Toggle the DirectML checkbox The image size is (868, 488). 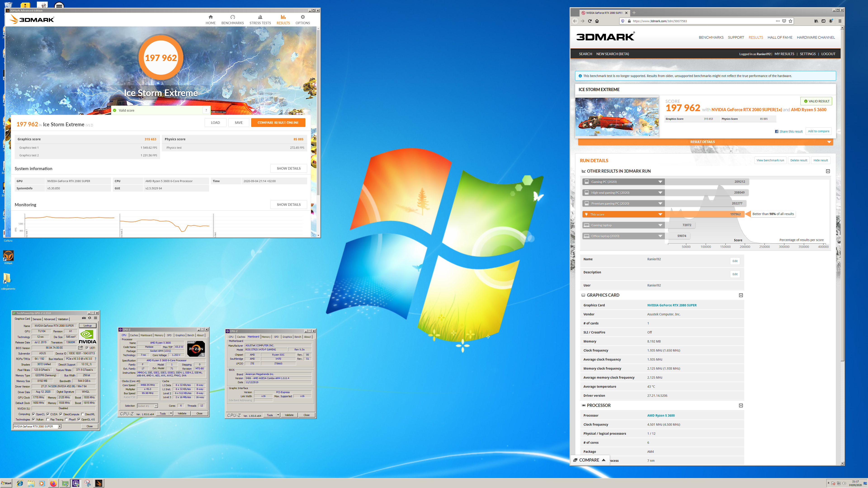(x=83, y=414)
